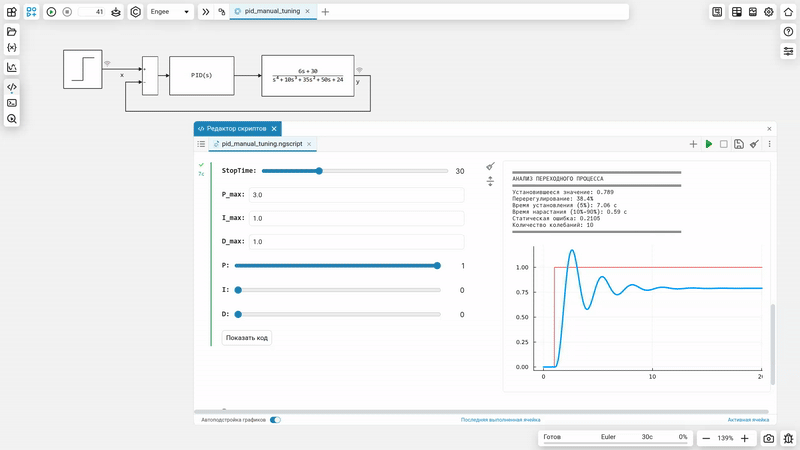This screenshot has height=450, width=800.
Task: Open the graphs panel in the left sidebar
Action: click(12, 67)
